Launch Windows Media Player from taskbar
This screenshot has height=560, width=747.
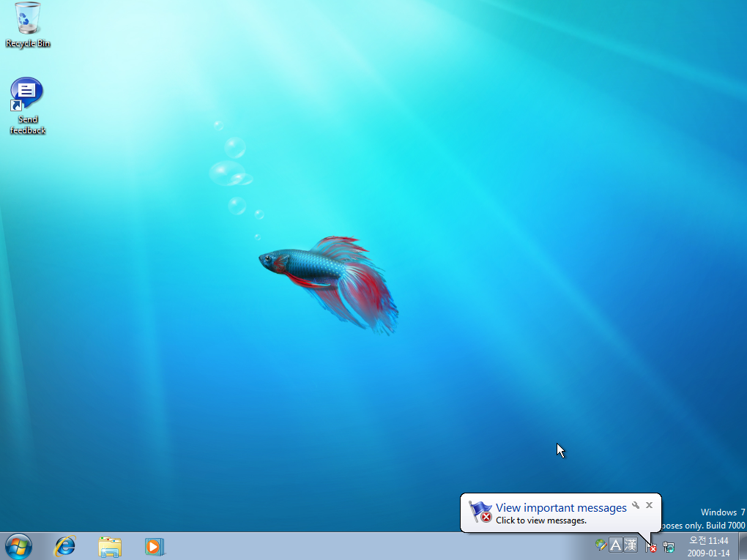coord(155,546)
